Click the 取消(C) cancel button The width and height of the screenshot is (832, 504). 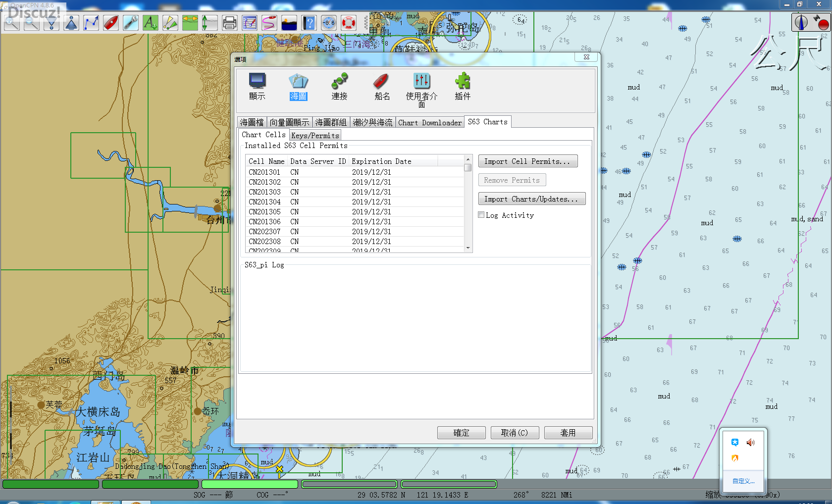coord(515,433)
